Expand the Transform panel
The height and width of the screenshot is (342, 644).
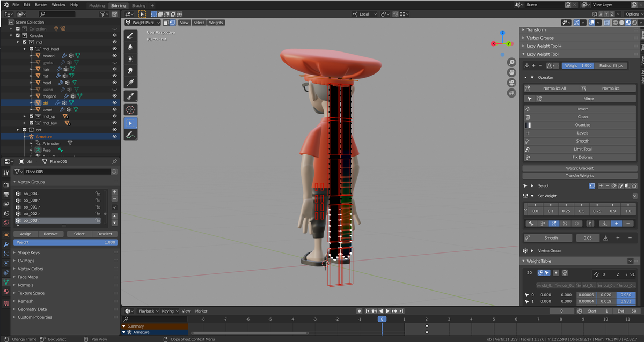pyautogui.click(x=536, y=30)
